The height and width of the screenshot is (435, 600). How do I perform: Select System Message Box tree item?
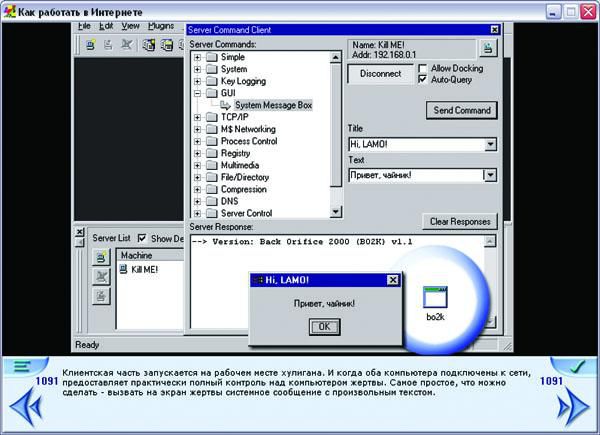click(x=274, y=105)
